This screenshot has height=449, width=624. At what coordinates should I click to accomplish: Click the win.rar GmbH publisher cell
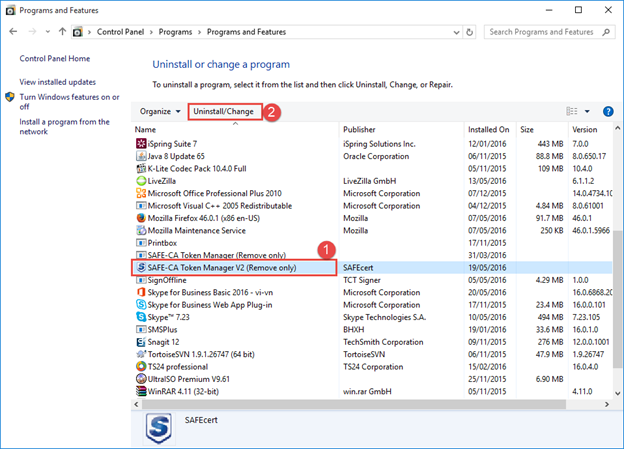[x=367, y=391]
